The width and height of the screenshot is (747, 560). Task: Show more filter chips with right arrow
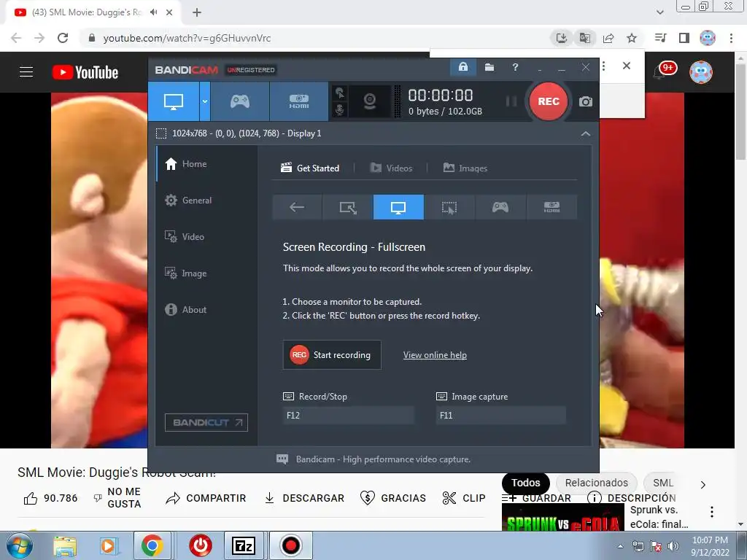click(703, 485)
